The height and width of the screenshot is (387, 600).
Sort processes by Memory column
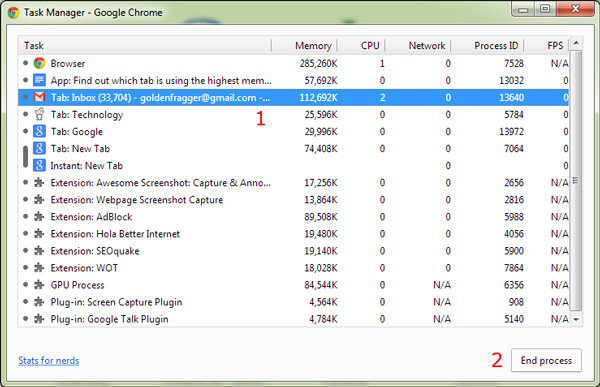click(x=304, y=46)
